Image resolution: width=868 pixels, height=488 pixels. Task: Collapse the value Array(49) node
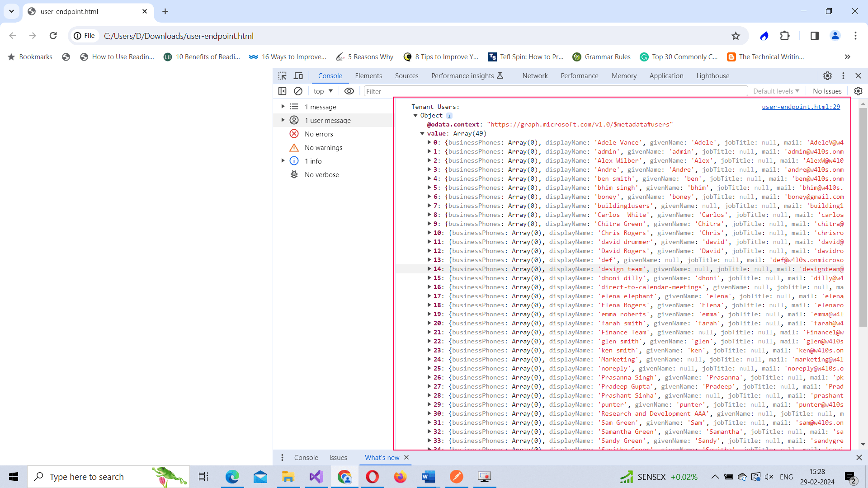(x=422, y=133)
